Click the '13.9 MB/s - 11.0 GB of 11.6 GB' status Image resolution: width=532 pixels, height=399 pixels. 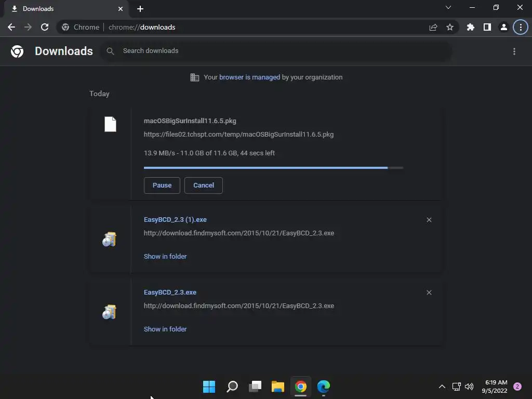[209, 153]
